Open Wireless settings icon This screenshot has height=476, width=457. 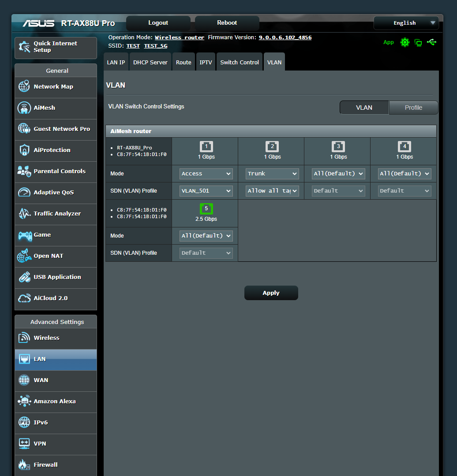24,338
